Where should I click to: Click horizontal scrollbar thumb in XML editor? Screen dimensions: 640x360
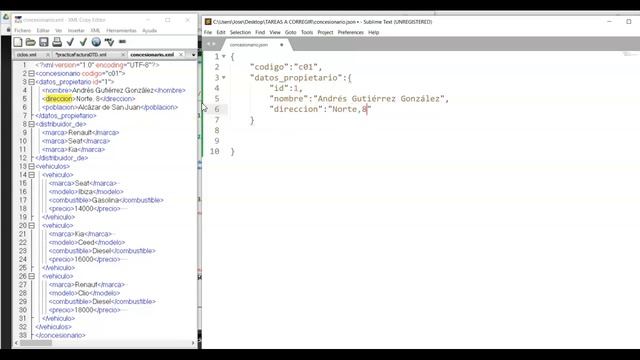[36, 343]
